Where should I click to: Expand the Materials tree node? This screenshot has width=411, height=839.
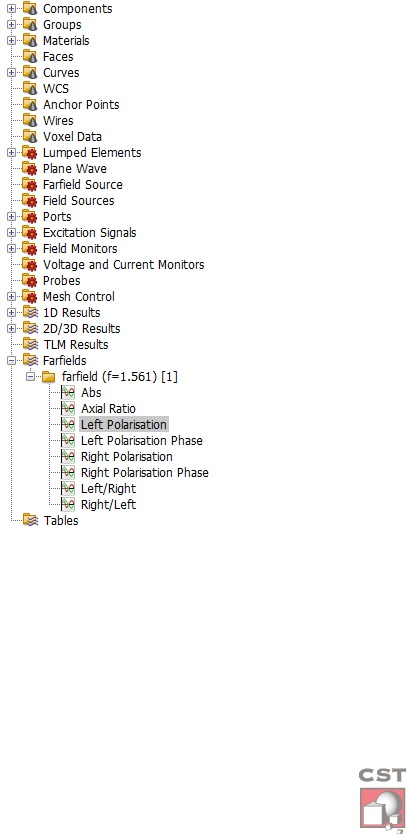pos(11,41)
